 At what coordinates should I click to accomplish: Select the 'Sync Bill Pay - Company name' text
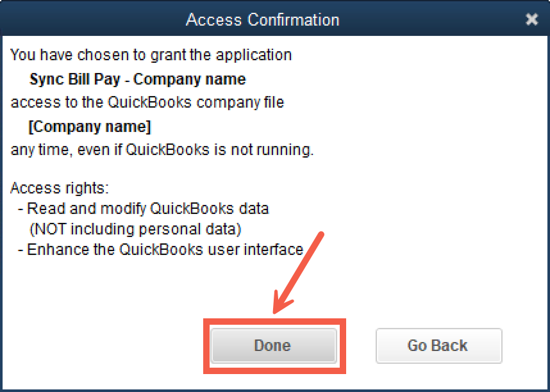pos(138,80)
